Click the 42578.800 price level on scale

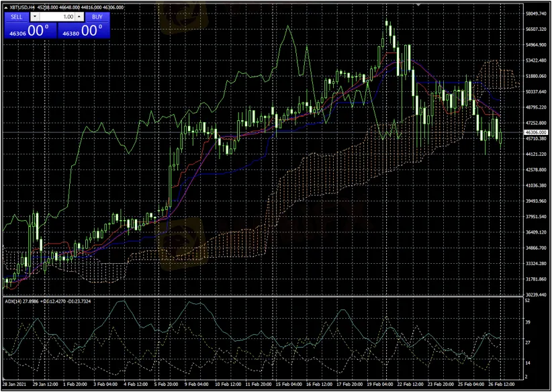coord(537,170)
